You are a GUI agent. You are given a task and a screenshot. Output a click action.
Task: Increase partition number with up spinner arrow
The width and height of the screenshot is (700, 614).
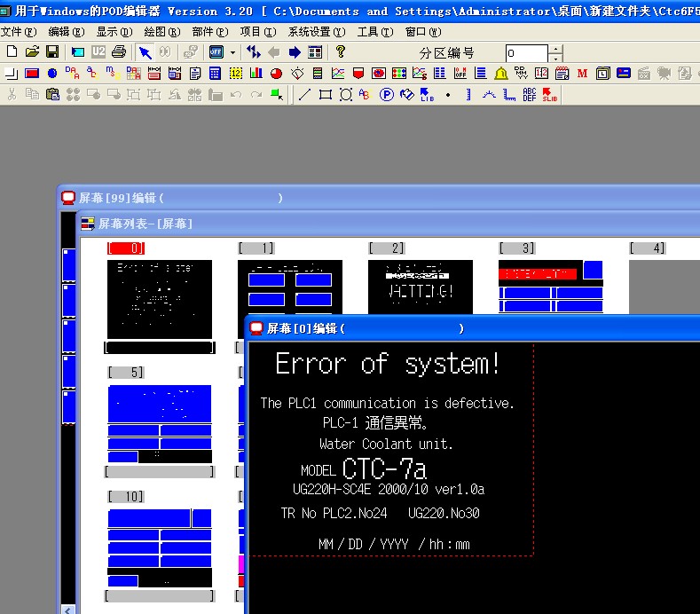pos(555,49)
